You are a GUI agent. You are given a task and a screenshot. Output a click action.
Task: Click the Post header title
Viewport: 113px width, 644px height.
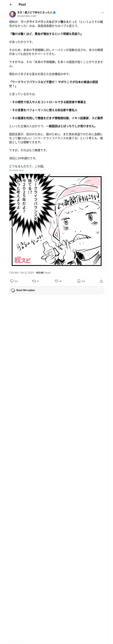(x=22, y=5)
